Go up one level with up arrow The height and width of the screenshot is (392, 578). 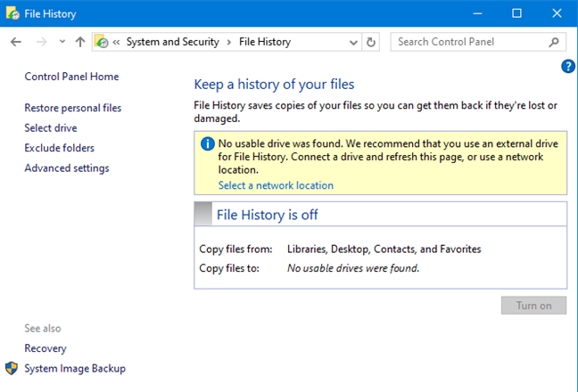tap(80, 42)
